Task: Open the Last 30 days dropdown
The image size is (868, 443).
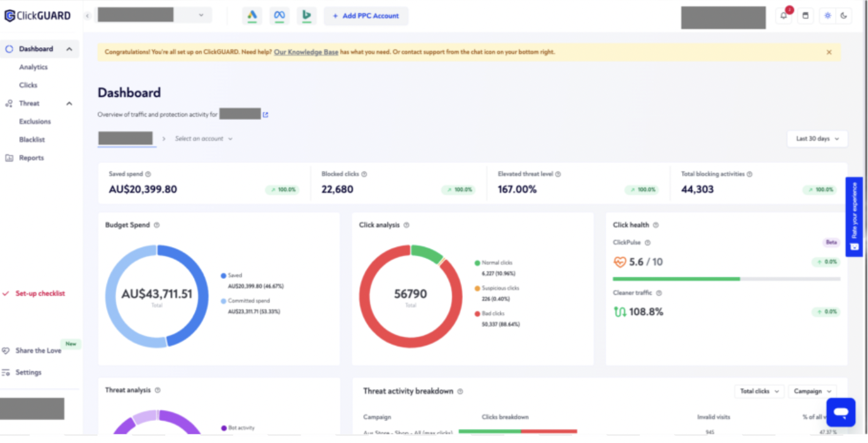Action: click(817, 139)
